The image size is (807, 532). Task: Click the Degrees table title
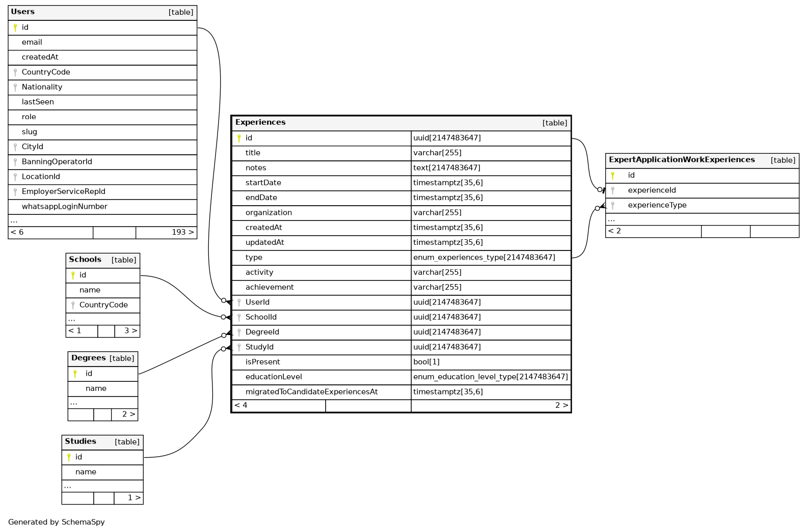88,358
